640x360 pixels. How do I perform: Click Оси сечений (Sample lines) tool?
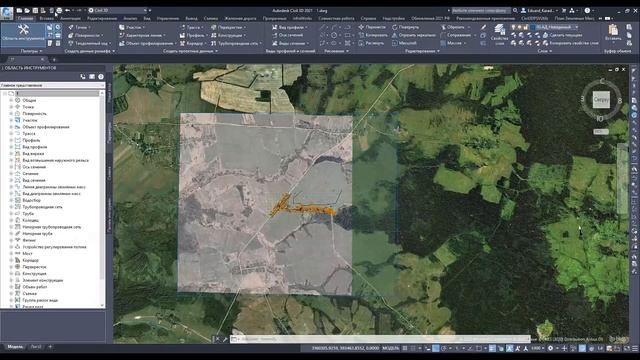coord(287,36)
